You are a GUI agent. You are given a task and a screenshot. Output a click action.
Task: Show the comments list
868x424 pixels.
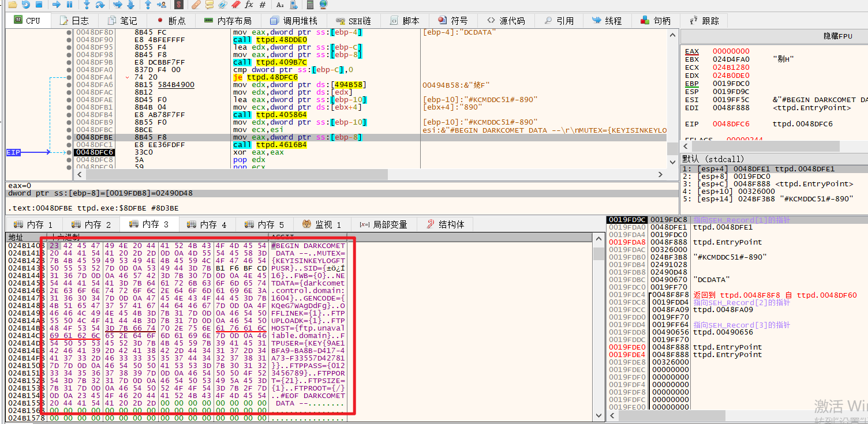click(209, 5)
